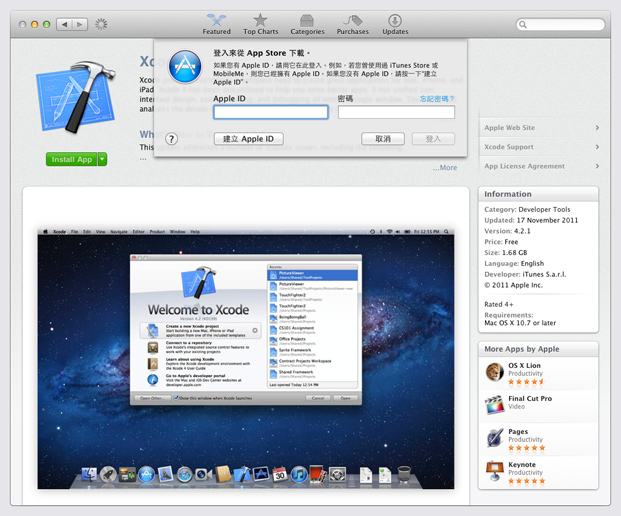Image resolution: width=621 pixels, height=516 pixels.
Task: Open OS X Lion app icon
Action: (x=495, y=372)
